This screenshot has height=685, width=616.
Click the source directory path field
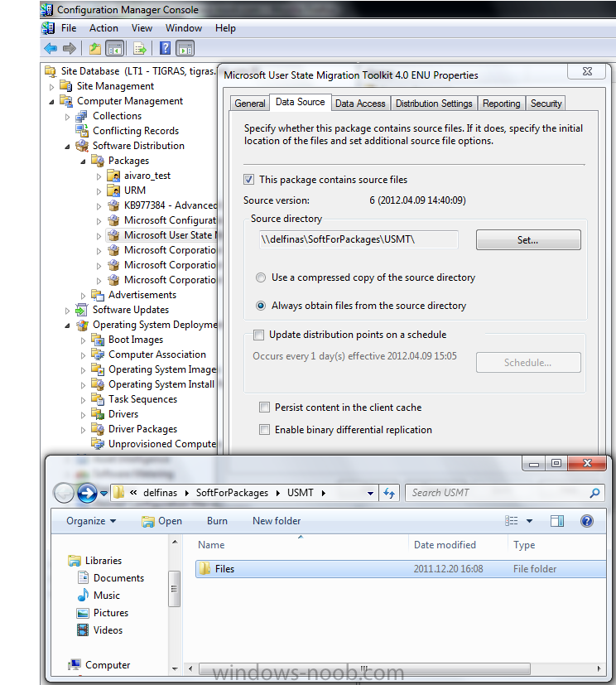359,239
